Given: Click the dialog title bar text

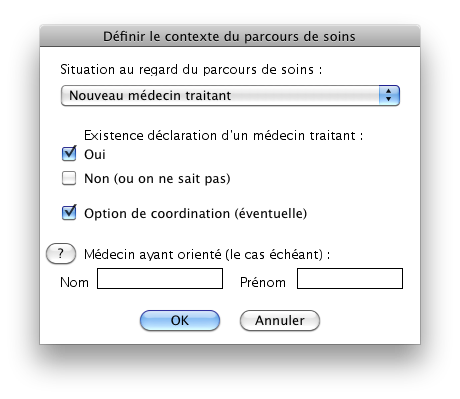Looking at the screenshot, I should pos(229,36).
